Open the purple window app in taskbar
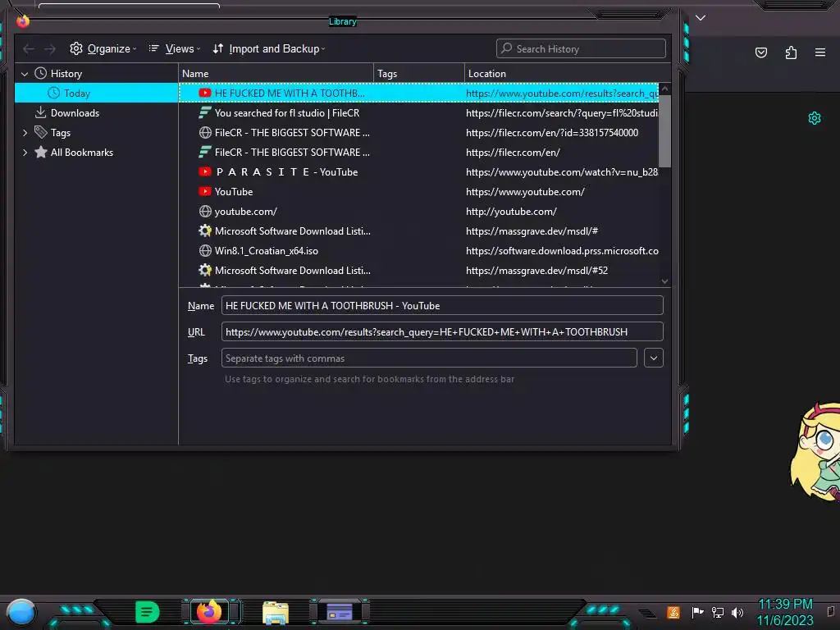Viewport: 840px width, 630px height. [339, 612]
